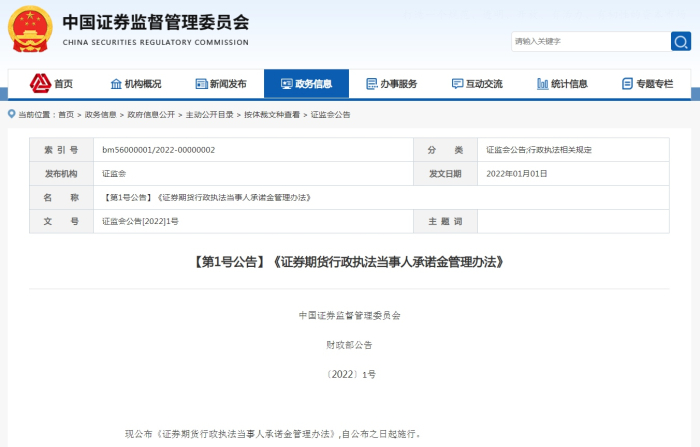Screen dimensions: 700x447
Task: Click the 文号 label cell
Action: pos(61,221)
